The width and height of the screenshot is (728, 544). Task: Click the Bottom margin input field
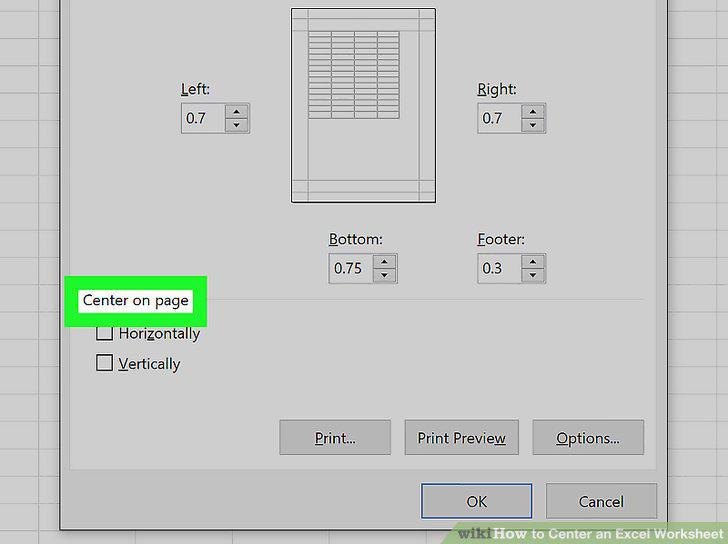(351, 268)
